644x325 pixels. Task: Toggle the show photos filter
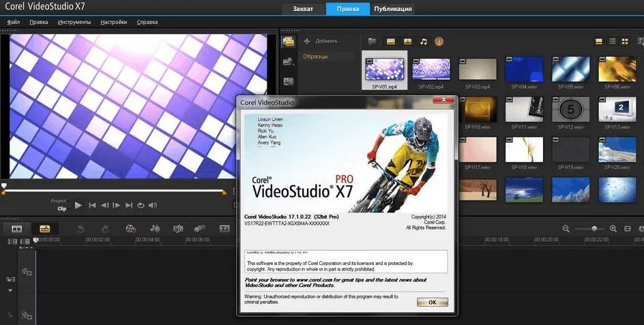pos(407,41)
